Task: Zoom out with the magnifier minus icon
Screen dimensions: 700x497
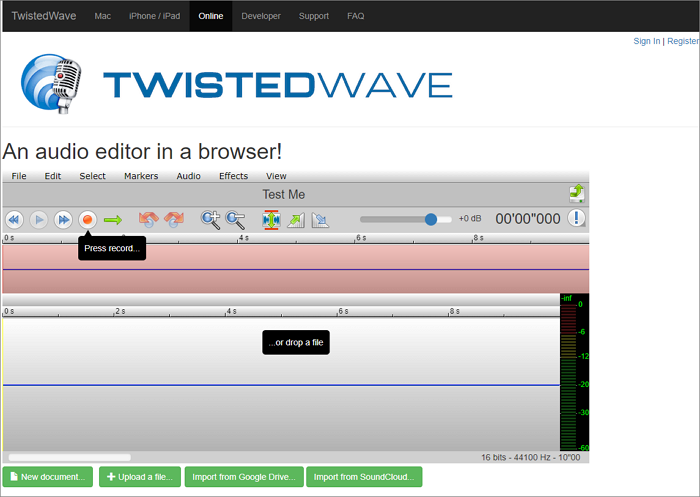Action: click(235, 219)
